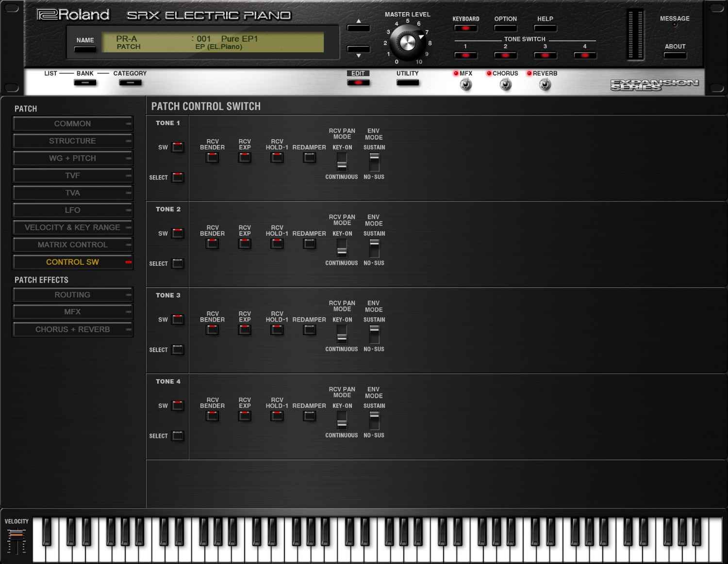728x564 pixels.
Task: Open the CATEGORY selector
Action: [x=130, y=82]
